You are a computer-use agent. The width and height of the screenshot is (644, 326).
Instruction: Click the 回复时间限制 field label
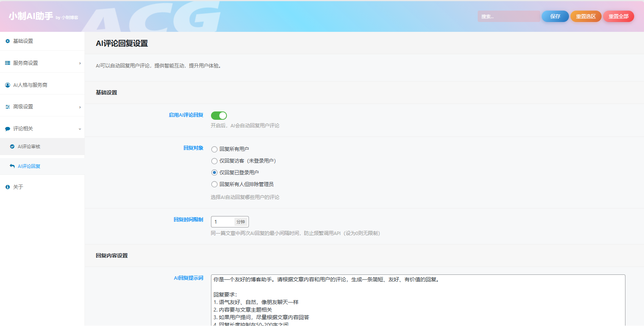point(188,220)
